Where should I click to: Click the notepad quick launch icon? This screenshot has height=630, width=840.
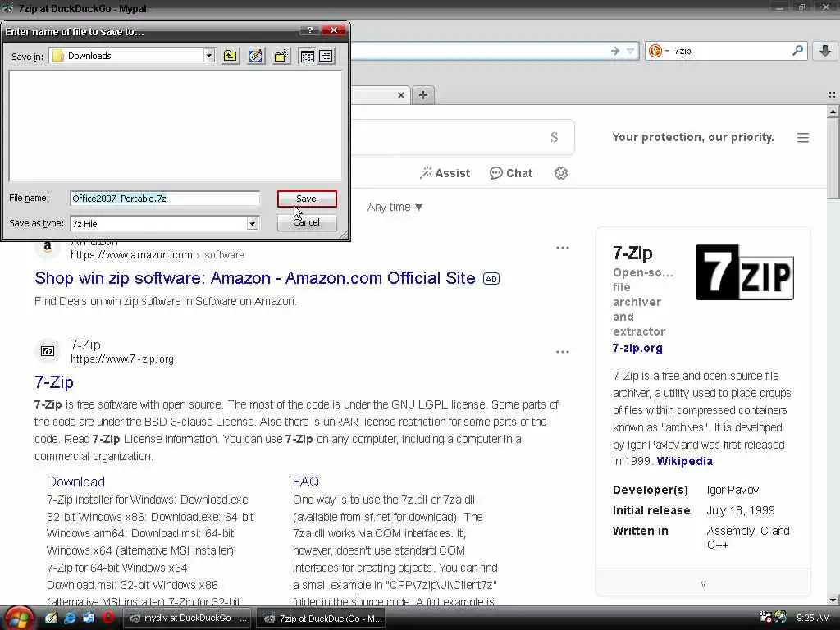point(51,618)
